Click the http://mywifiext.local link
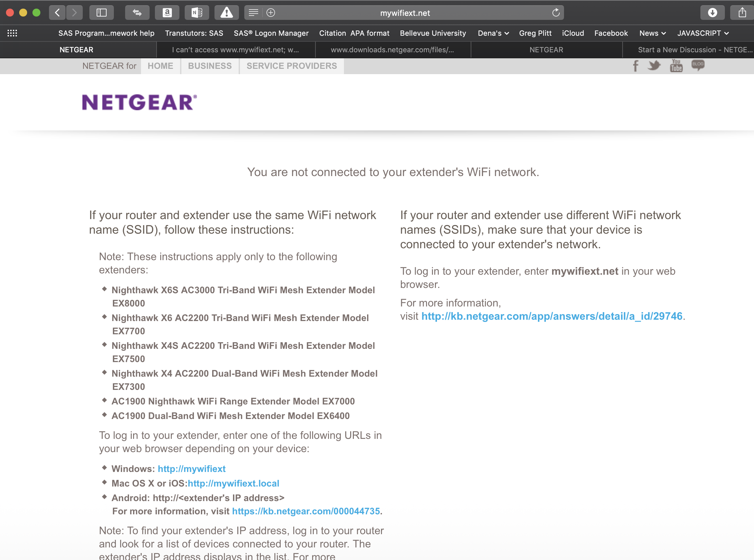The width and height of the screenshot is (754, 560). (234, 484)
